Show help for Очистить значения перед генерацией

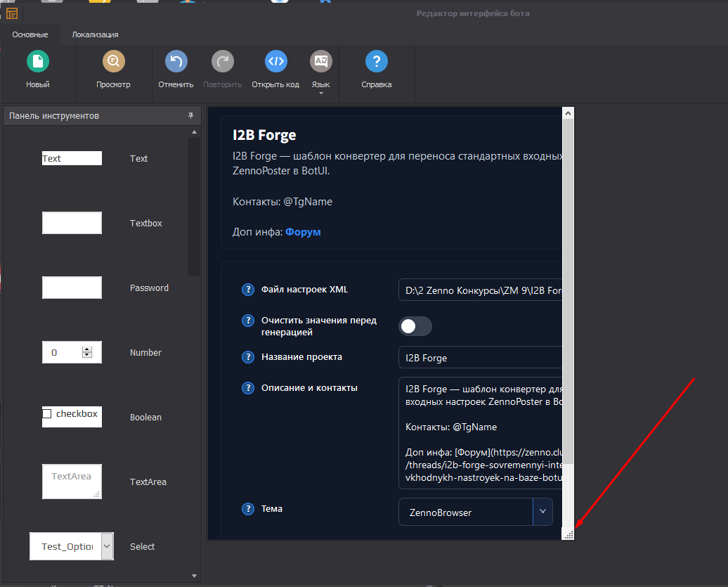point(248,321)
